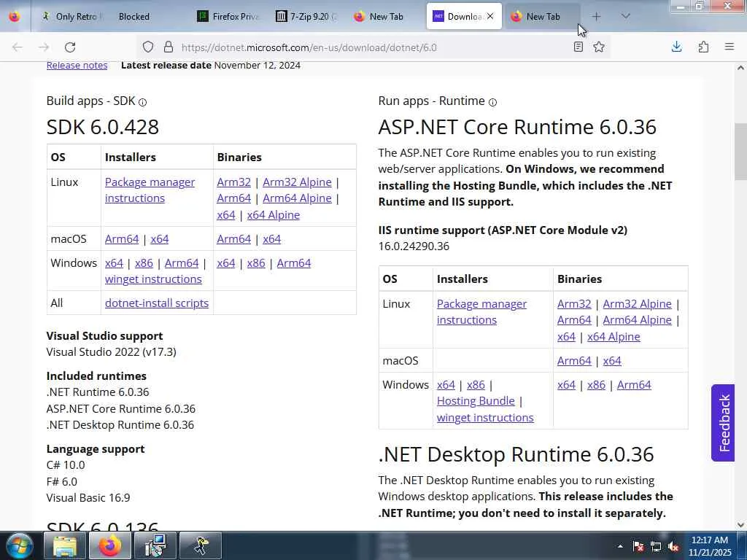Open a new tab with plus button
747x560 pixels.
click(597, 17)
